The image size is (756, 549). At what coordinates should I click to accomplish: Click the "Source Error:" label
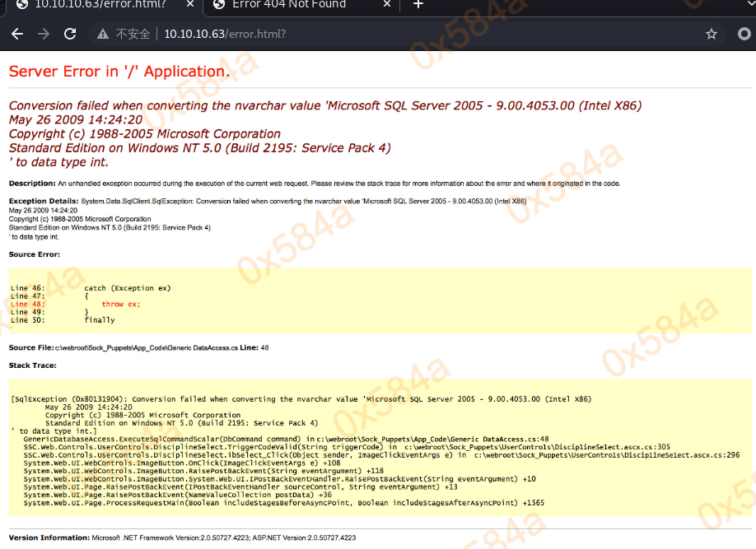[34, 255]
